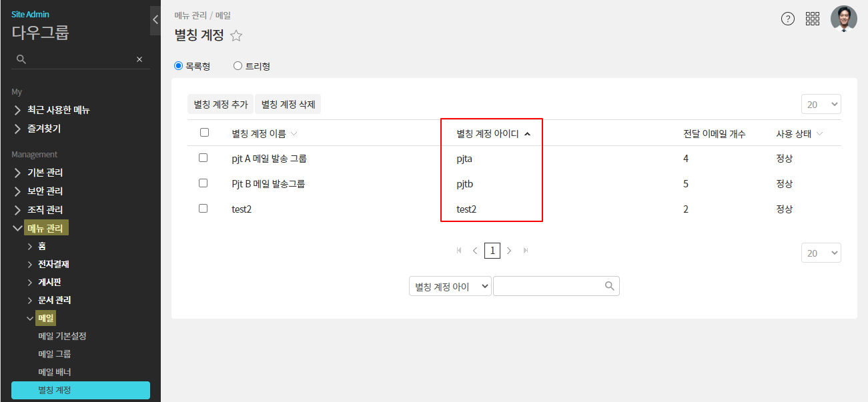This screenshot has height=402, width=868.
Task: Clear sidebar search with the X icon
Action: 139,59
